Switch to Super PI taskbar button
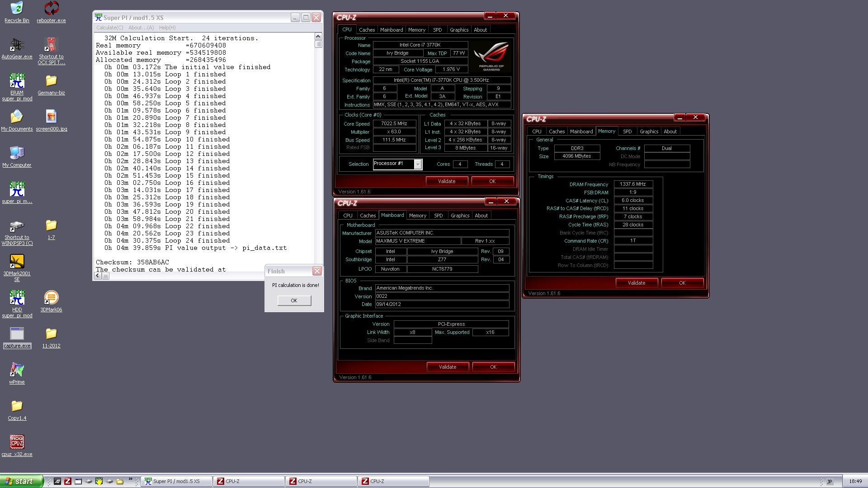The width and height of the screenshot is (868, 488). point(177,481)
